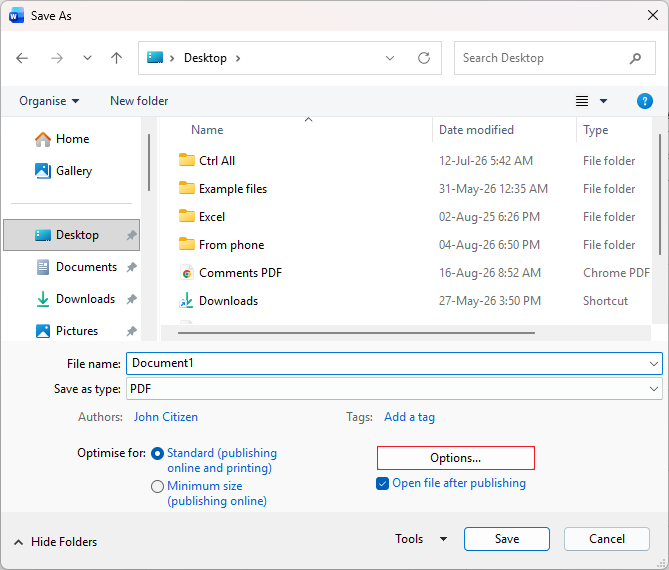Viewport: 669px width, 570px height.
Task: Select Minimum size publishing online option
Action: coord(157,486)
